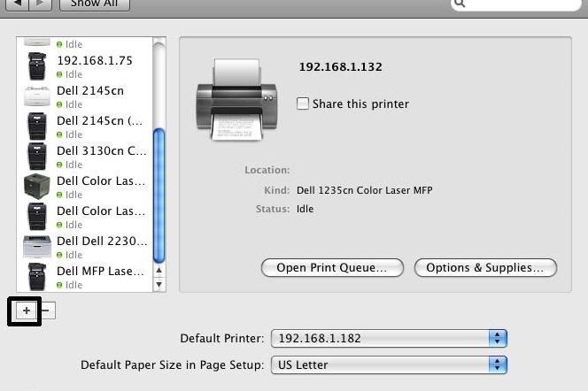Select the Dell Dell 2230… row text
588x391 pixels.
(102, 241)
